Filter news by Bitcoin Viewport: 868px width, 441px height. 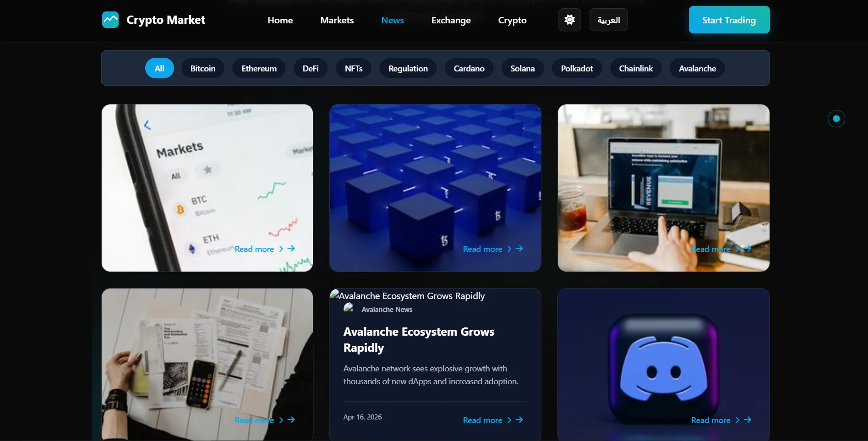tap(203, 68)
